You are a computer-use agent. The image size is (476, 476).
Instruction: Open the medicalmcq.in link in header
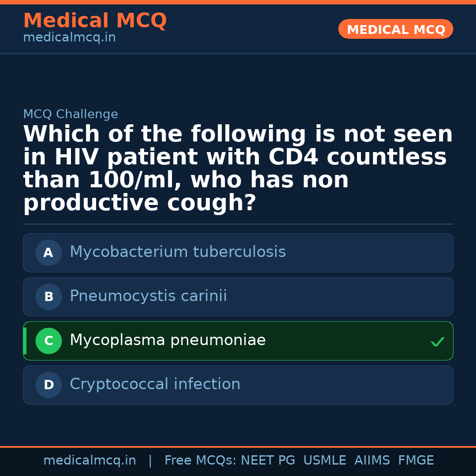69,38
